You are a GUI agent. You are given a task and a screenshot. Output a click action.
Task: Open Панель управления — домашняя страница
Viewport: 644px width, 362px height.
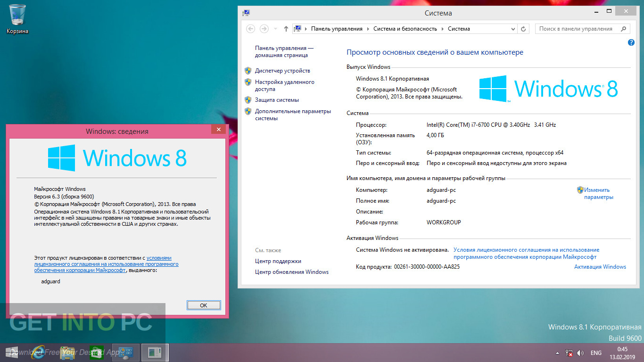pyautogui.click(x=284, y=51)
